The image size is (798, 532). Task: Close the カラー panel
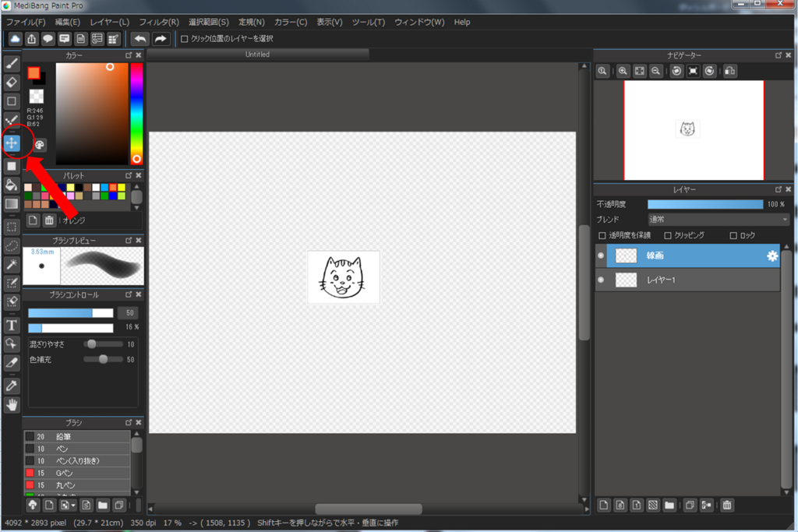pyautogui.click(x=139, y=55)
